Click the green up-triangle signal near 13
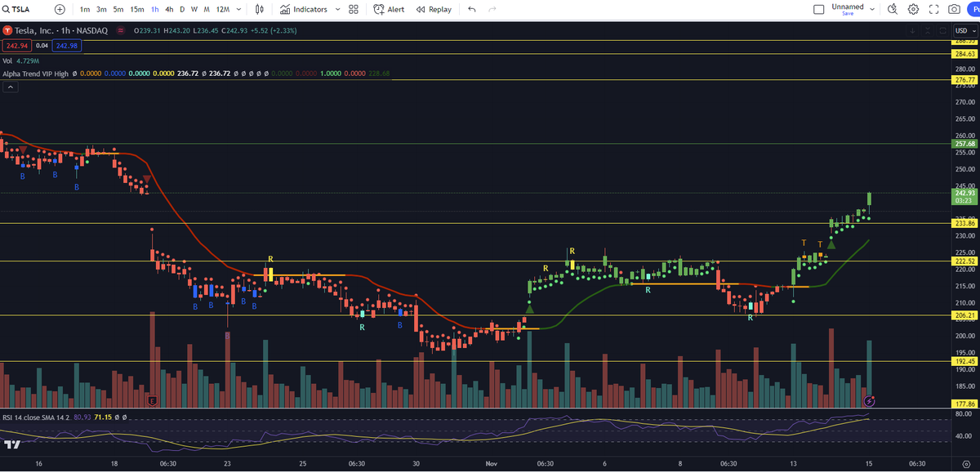980x473 pixels. coord(831,243)
